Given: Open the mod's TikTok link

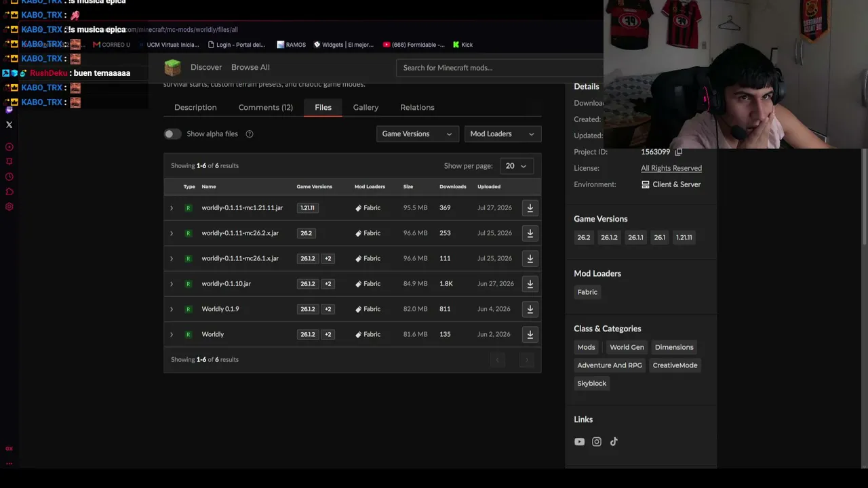Looking at the screenshot, I should 614,442.
